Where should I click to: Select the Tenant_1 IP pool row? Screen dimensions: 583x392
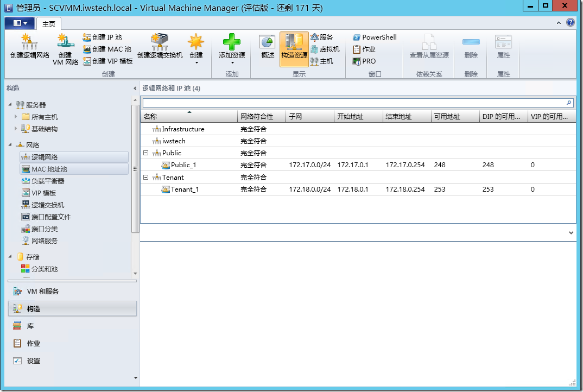pos(358,189)
